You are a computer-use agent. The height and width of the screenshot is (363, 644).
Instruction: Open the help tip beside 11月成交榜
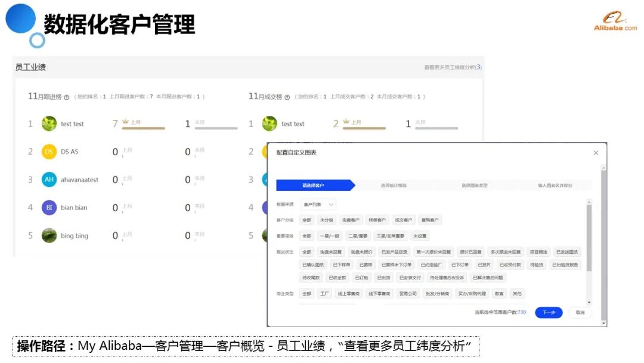(x=287, y=96)
